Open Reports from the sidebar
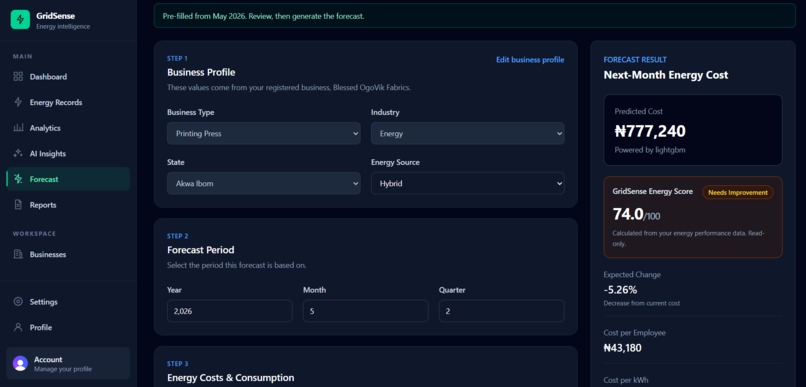This screenshot has width=806, height=387. [x=68, y=205]
